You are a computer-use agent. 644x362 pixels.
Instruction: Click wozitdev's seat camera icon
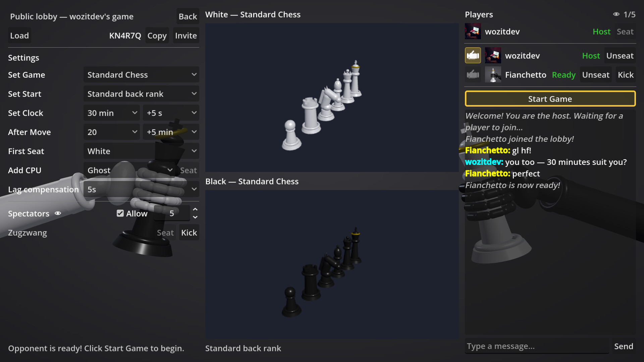coord(473,56)
